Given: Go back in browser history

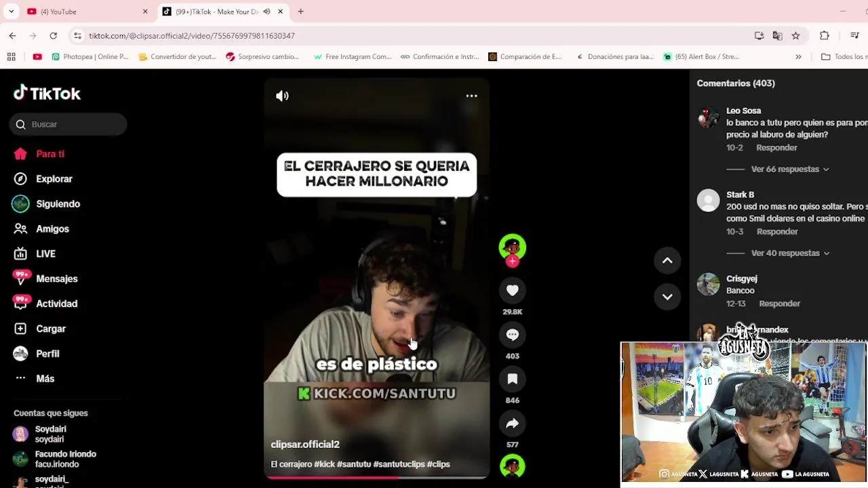Looking at the screenshot, I should [12, 35].
